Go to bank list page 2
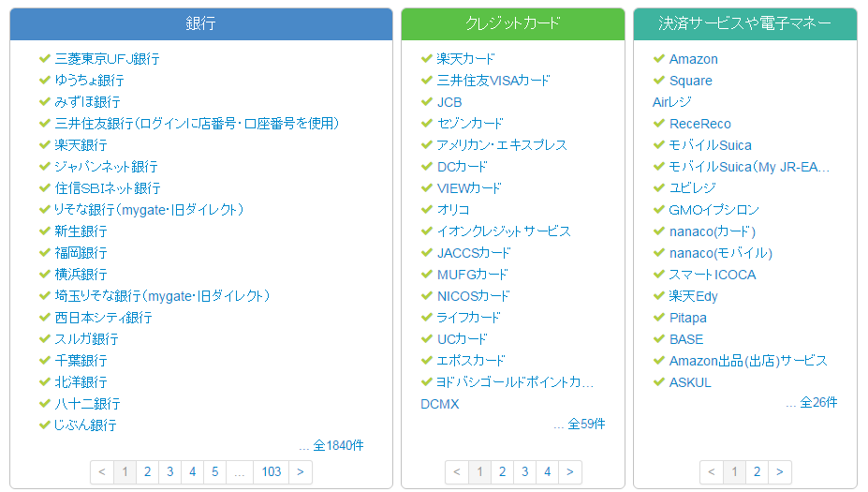The height and width of the screenshot is (492, 868). (147, 472)
